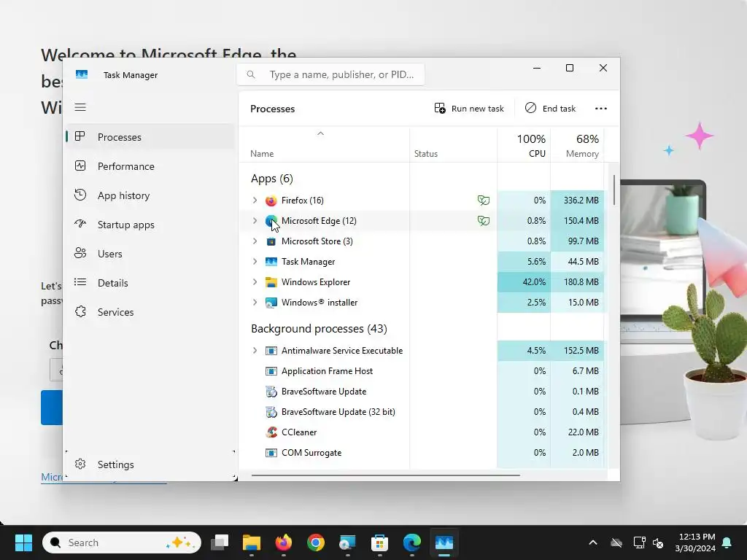Open the taskbar clock showing 12:13 PM
This screenshot has height=560, width=747.
(695, 542)
